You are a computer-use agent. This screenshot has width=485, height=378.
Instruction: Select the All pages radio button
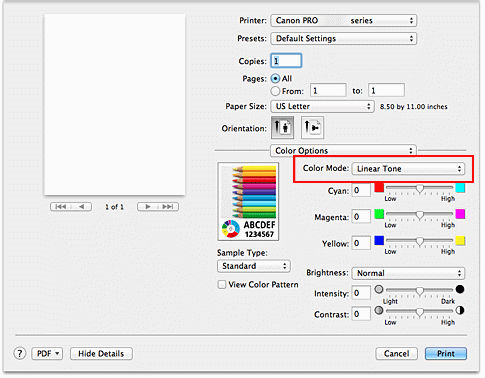[275, 79]
